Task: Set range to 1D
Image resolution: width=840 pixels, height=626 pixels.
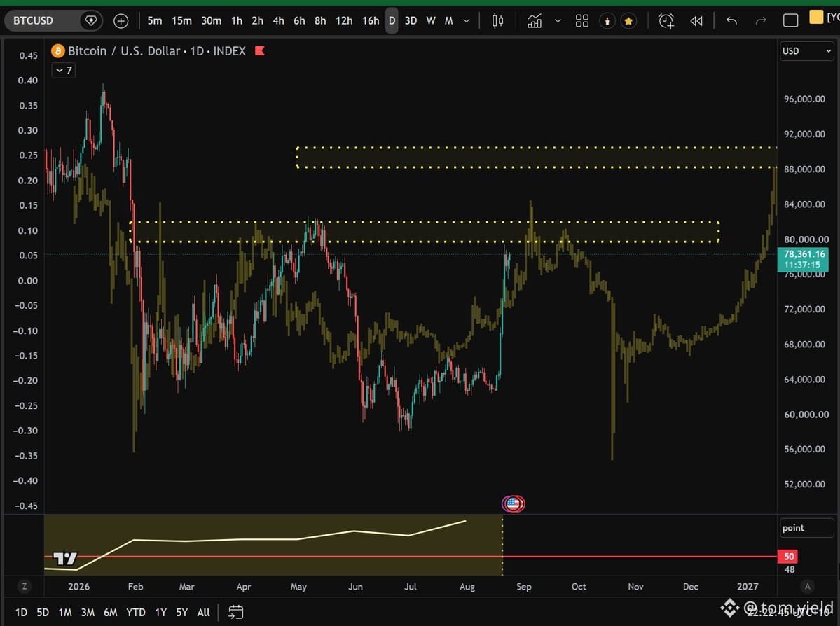Action: point(21,612)
